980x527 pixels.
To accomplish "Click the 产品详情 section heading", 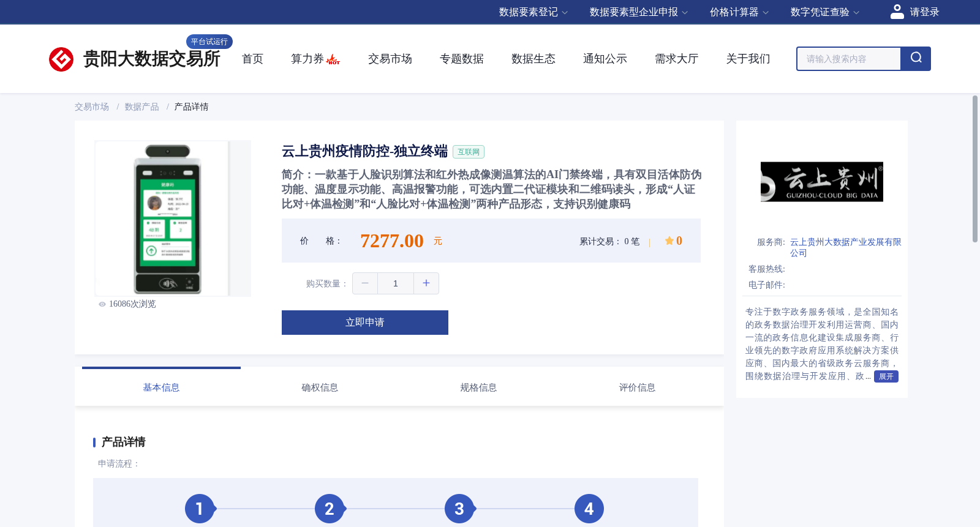I will pos(123,442).
